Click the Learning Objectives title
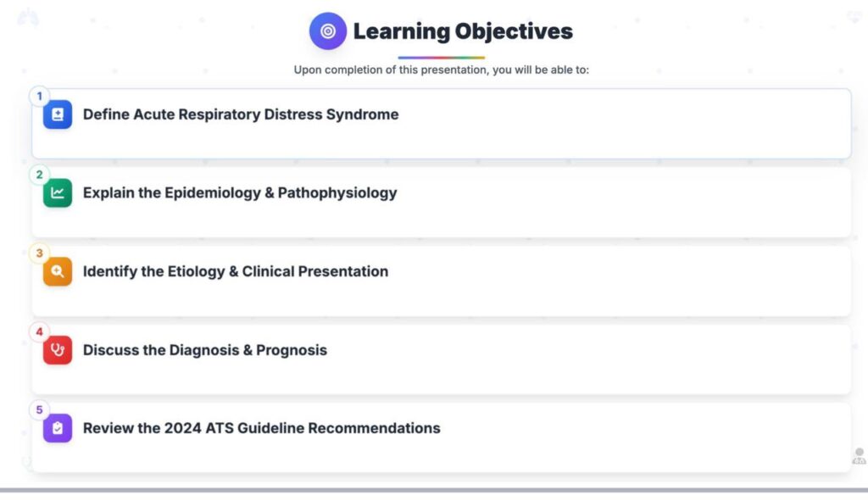Screen dimensions: 868x501 (463, 31)
